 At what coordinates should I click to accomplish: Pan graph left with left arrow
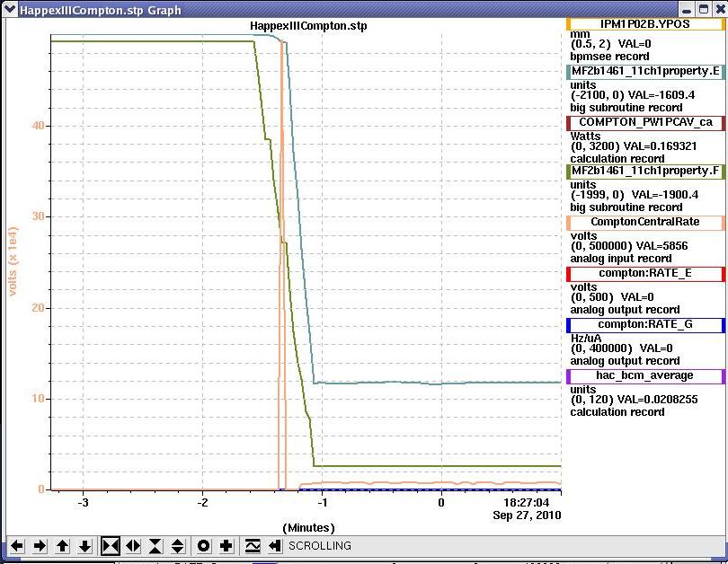pyautogui.click(x=17, y=546)
